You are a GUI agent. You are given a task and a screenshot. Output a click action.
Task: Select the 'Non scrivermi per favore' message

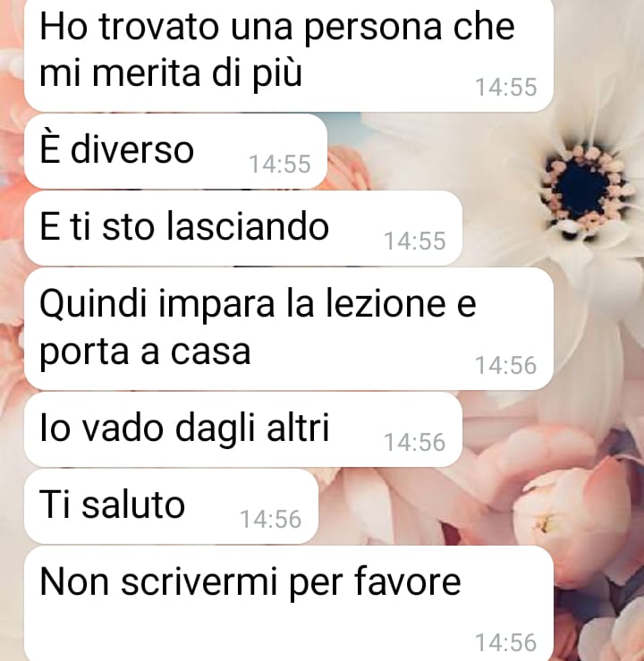click(289, 603)
